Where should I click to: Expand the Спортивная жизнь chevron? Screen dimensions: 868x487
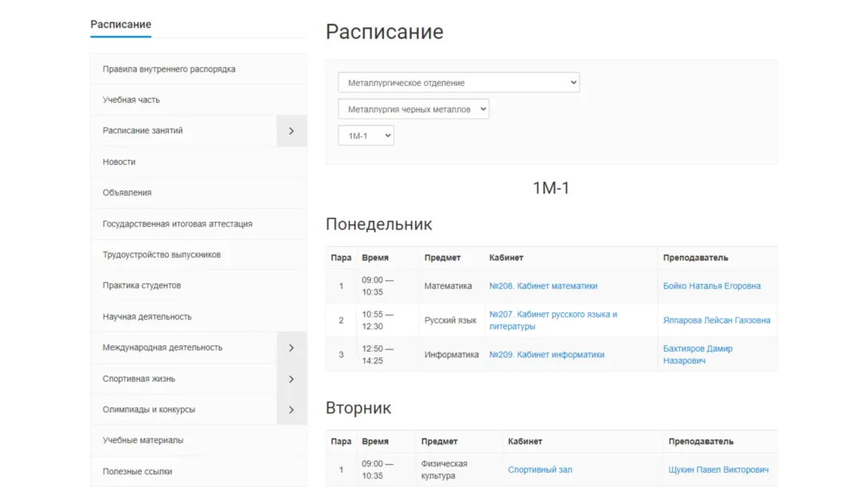tap(291, 379)
